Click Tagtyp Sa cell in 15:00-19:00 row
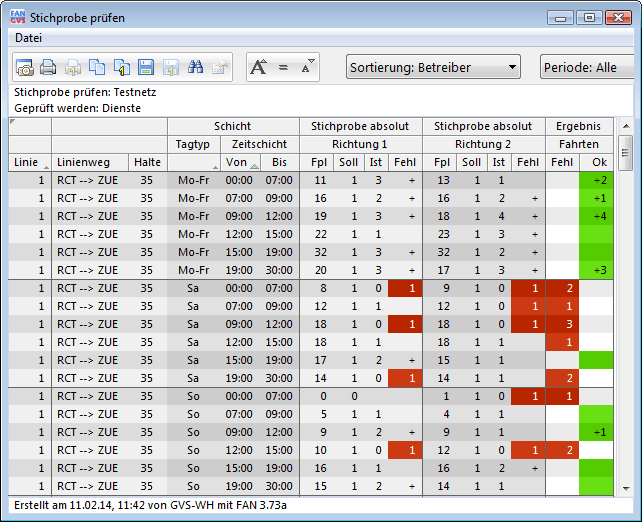This screenshot has height=522, width=642. pos(193,360)
